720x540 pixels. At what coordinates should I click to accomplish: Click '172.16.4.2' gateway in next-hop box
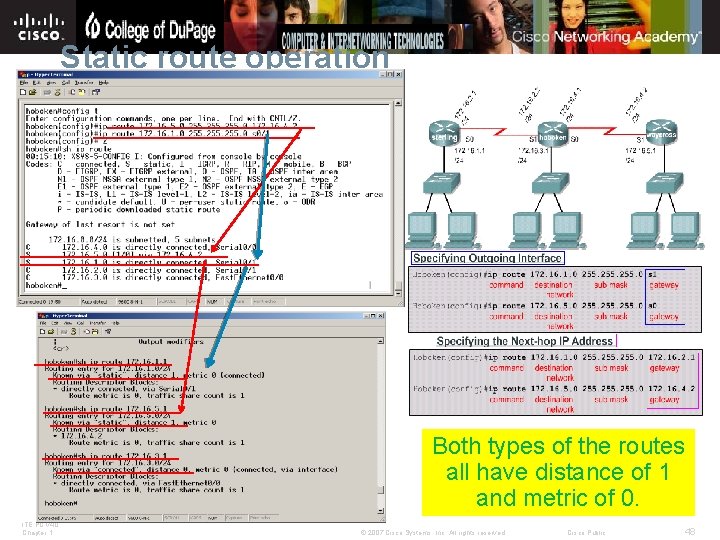click(x=671, y=388)
